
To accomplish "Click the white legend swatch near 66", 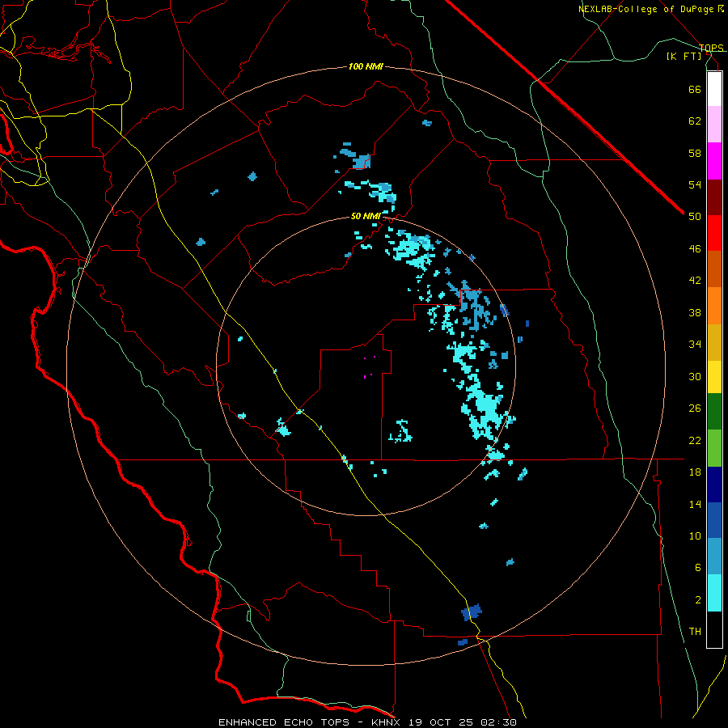I will 714,89.
